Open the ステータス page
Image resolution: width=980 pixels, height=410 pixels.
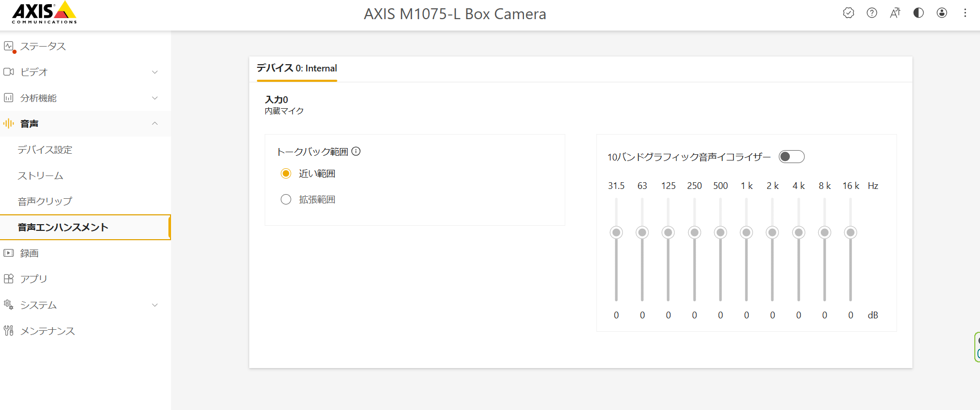tap(86, 47)
